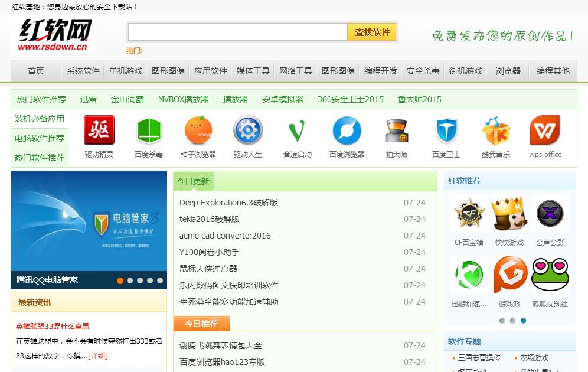588x372 pixels.
Task: Select the blue pagination dot under 红软推荐
Action: (x=524, y=321)
